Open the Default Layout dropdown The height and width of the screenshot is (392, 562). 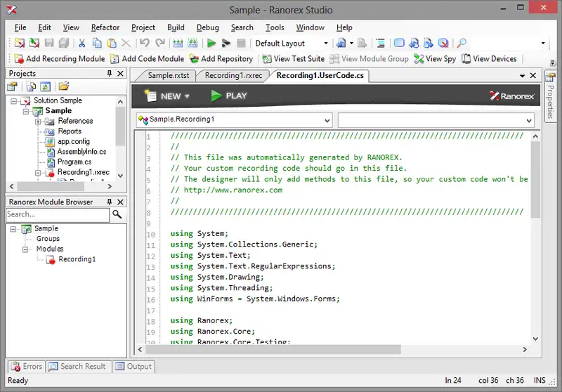pos(326,44)
